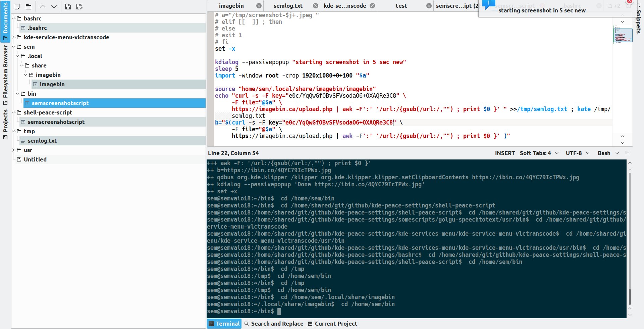
Task: Switch to the test tab
Action: (405, 6)
